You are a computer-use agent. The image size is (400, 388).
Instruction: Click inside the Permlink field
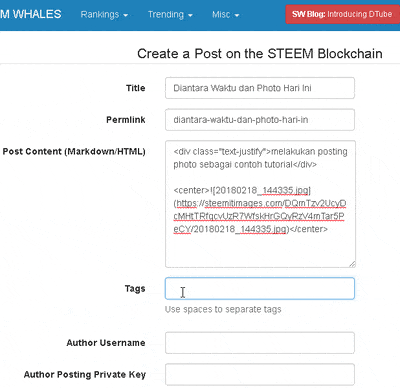coord(260,120)
